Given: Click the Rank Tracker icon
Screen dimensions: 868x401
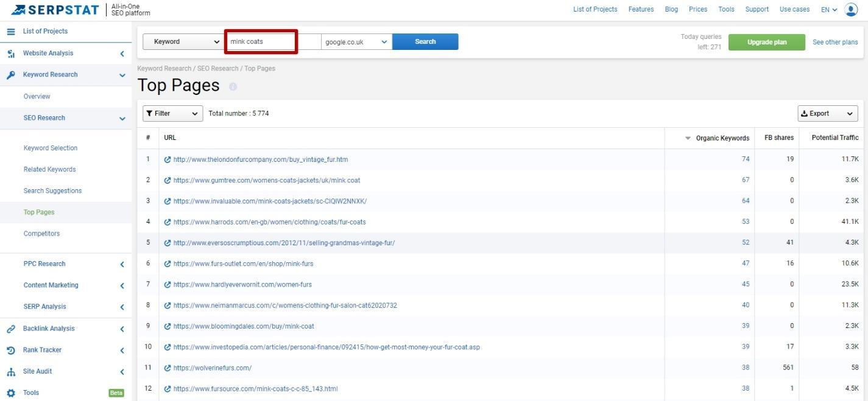Looking at the screenshot, I should pos(11,350).
